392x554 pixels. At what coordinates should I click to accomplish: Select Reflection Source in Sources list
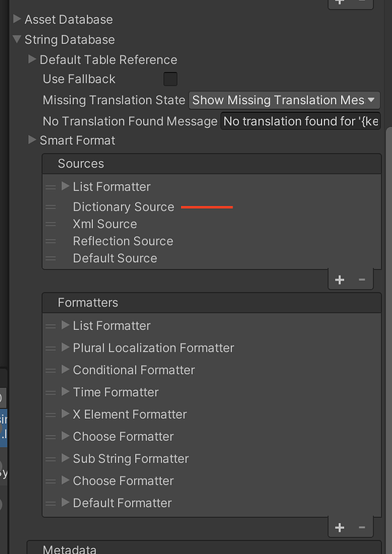[x=123, y=242]
